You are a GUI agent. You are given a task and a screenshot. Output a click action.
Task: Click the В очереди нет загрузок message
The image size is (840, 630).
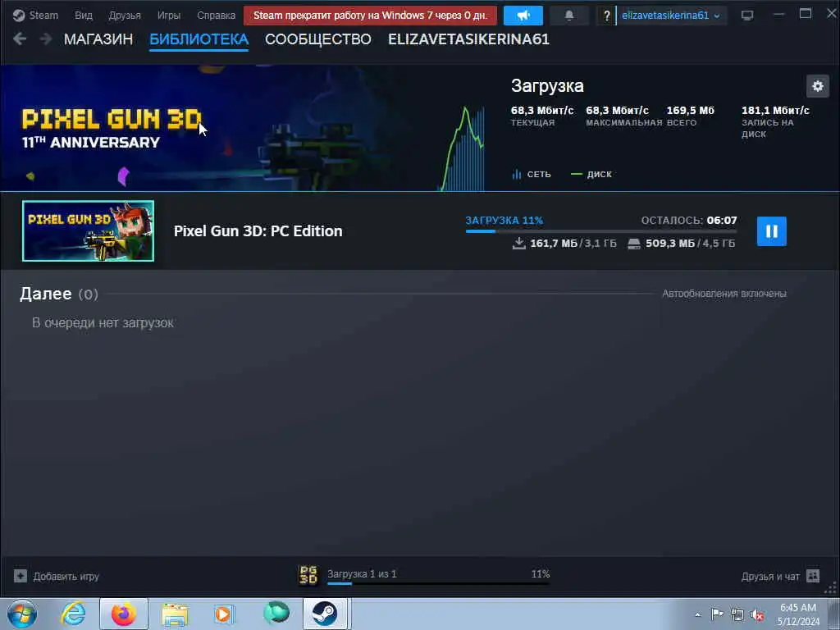click(x=103, y=322)
